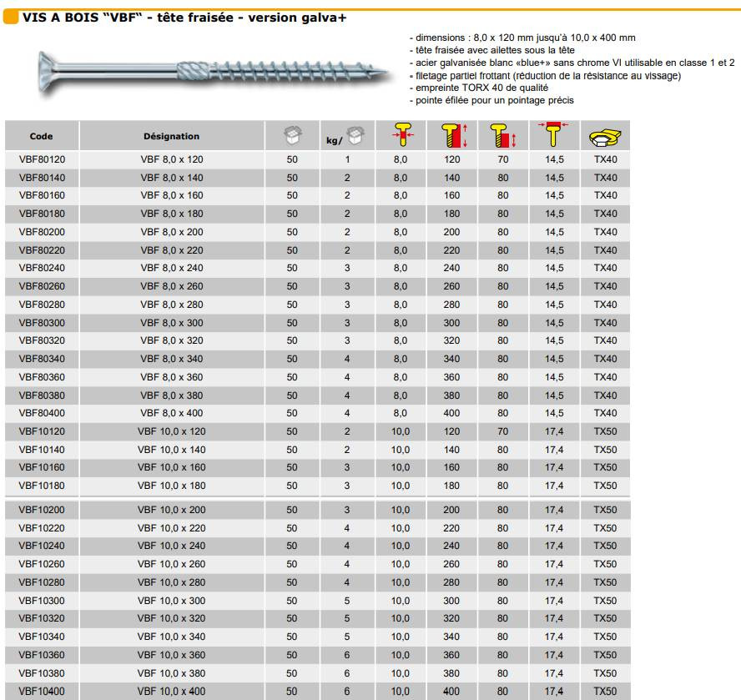Screen dimensions: 741x700
Task: Click the "empreinte TORX 40 de qualité" line
Action: point(480,88)
